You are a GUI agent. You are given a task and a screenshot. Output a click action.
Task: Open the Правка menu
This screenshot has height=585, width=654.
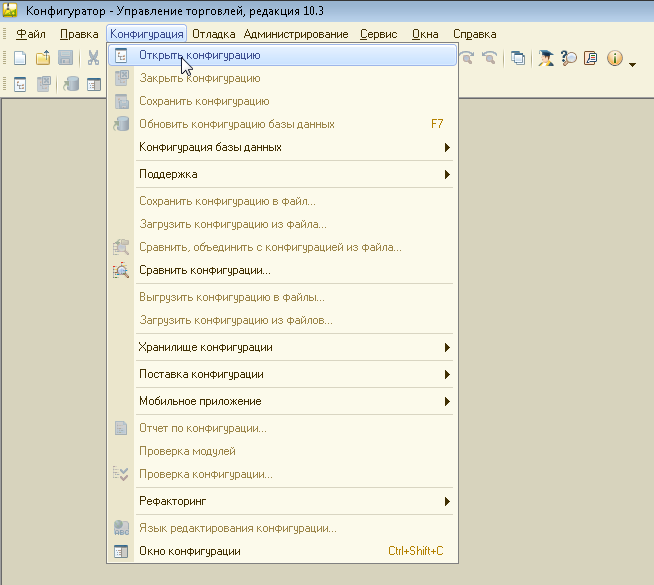pyautogui.click(x=79, y=34)
